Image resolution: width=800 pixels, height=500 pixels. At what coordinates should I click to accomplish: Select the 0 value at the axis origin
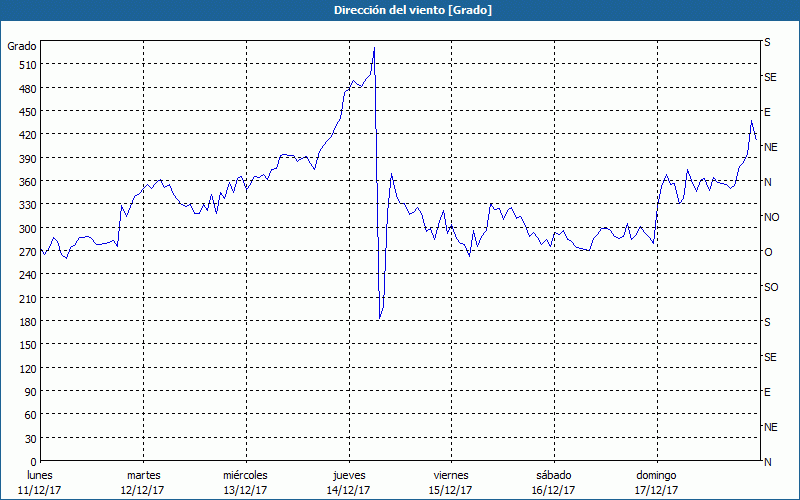point(34,462)
